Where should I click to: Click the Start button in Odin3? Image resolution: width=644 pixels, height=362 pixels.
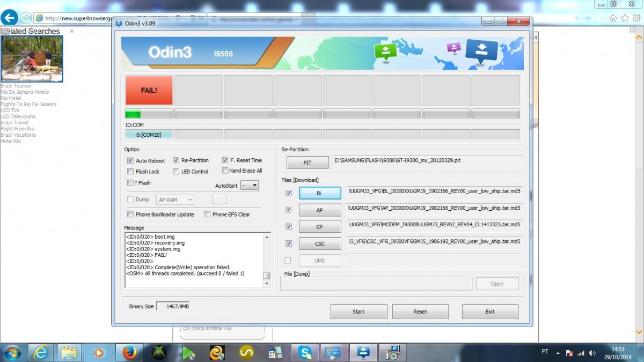tap(358, 312)
